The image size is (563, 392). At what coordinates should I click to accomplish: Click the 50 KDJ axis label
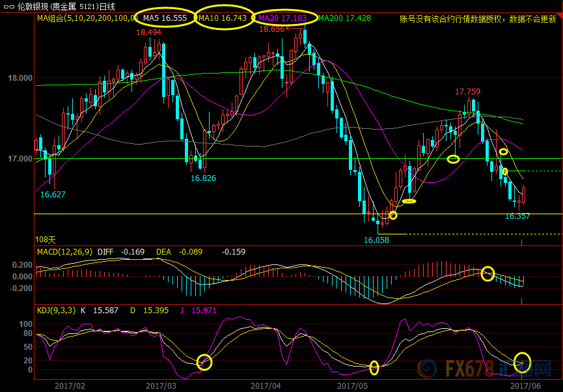(28, 347)
